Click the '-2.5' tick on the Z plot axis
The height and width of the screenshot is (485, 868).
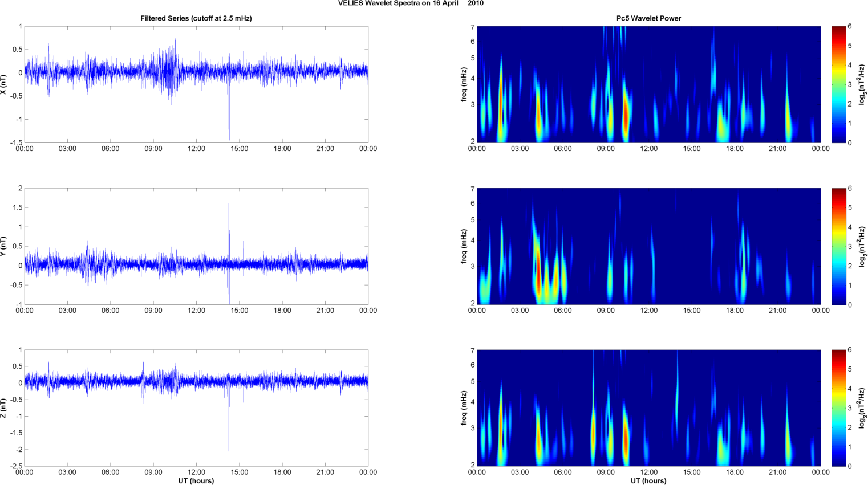16,466
